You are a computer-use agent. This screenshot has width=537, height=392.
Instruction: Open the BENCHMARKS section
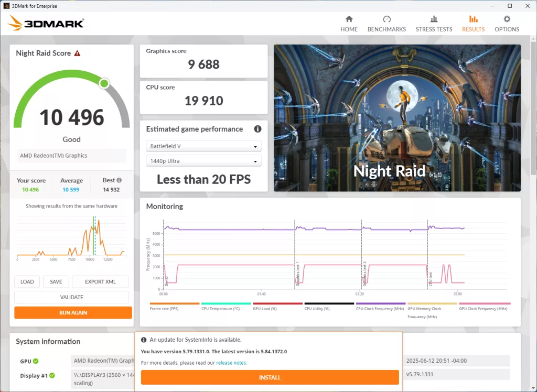(x=386, y=24)
